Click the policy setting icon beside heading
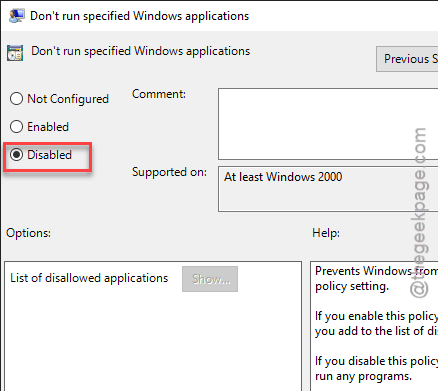The height and width of the screenshot is (391, 438). tap(15, 53)
